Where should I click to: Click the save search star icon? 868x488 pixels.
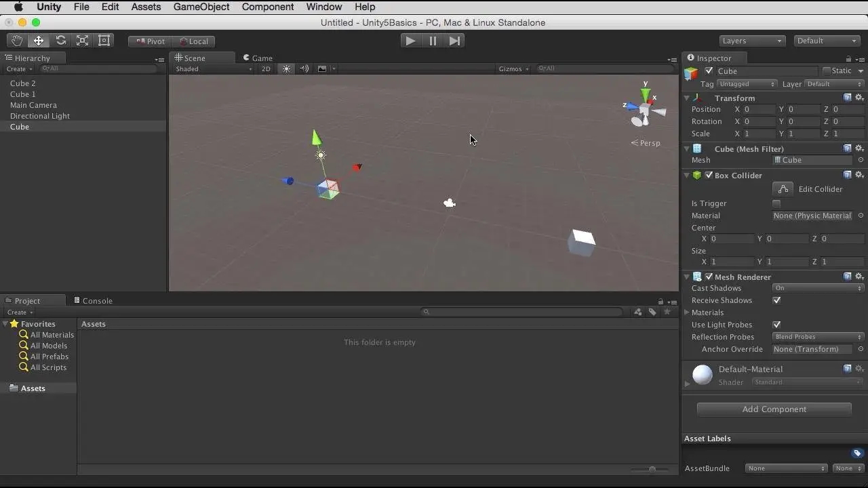click(667, 312)
